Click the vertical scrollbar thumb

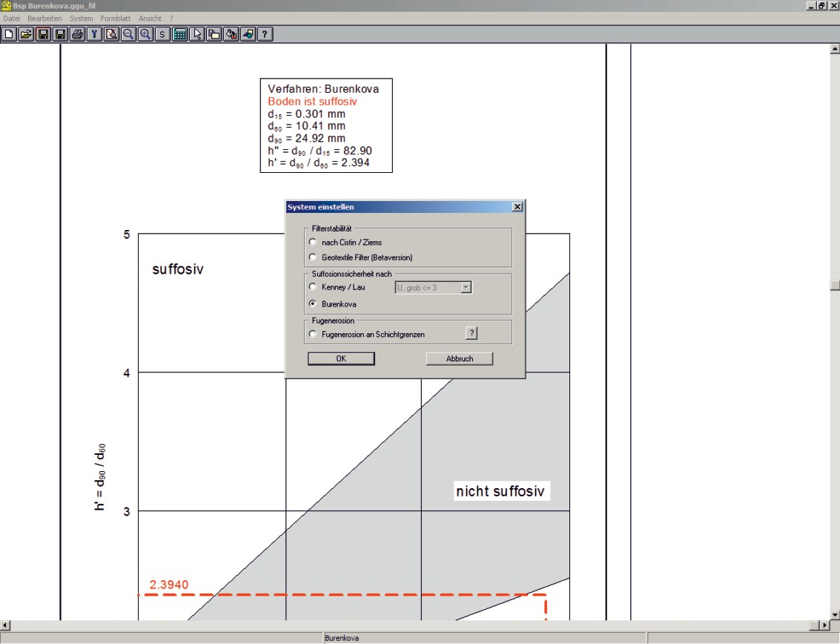[x=835, y=285]
